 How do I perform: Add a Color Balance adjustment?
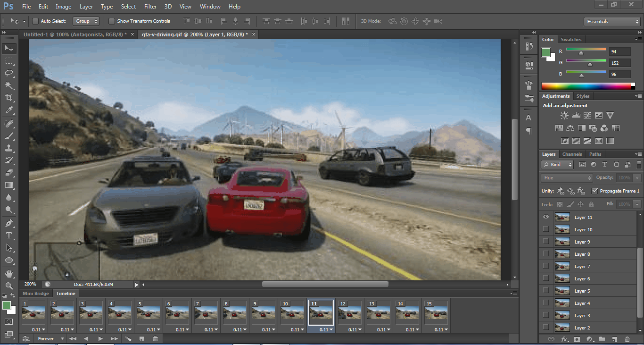(x=570, y=128)
